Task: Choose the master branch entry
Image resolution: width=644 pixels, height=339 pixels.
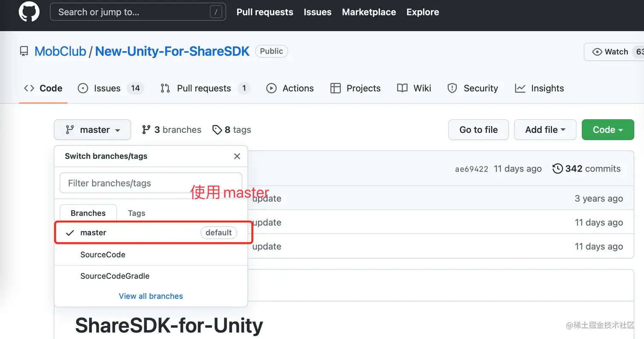Action: point(151,233)
